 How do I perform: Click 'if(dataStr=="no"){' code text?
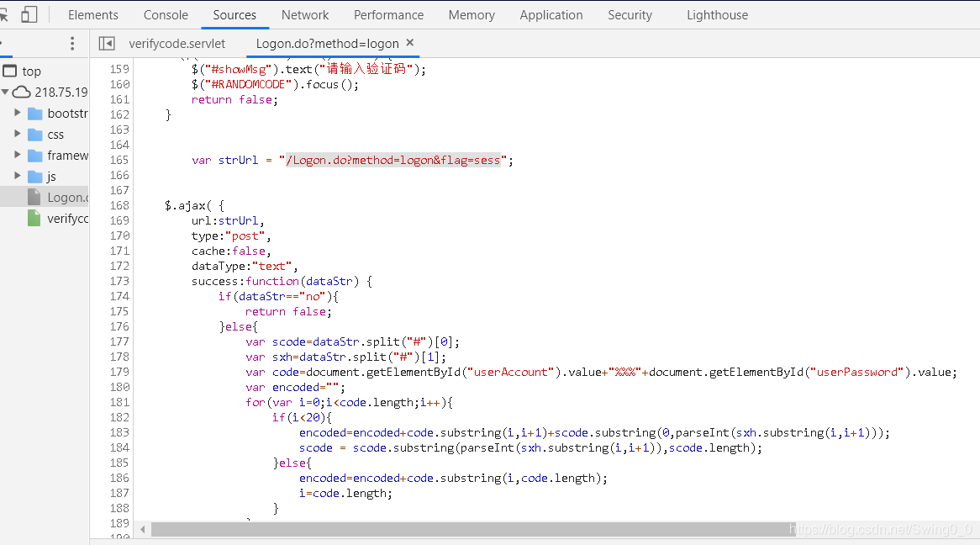(278, 296)
